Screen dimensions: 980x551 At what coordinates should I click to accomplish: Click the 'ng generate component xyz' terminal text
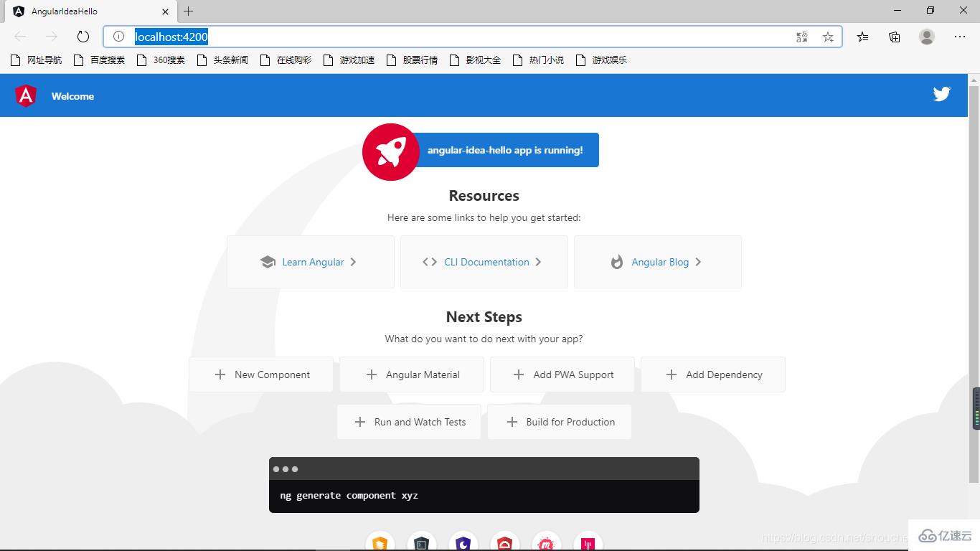[x=349, y=496]
